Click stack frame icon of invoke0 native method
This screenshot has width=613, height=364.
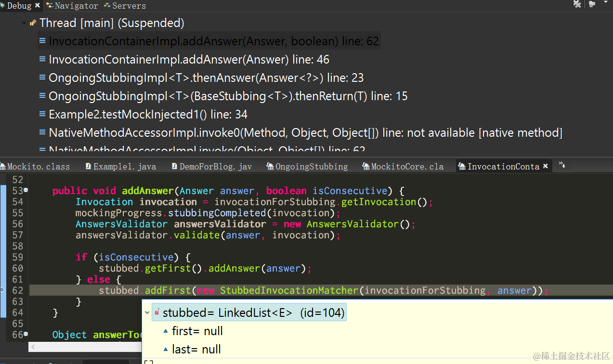[42, 133]
